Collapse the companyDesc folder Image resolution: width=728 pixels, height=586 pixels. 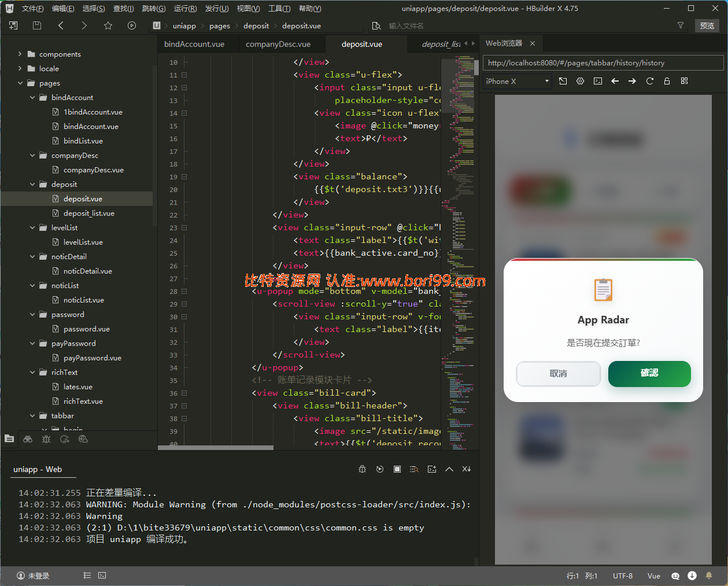32,155
